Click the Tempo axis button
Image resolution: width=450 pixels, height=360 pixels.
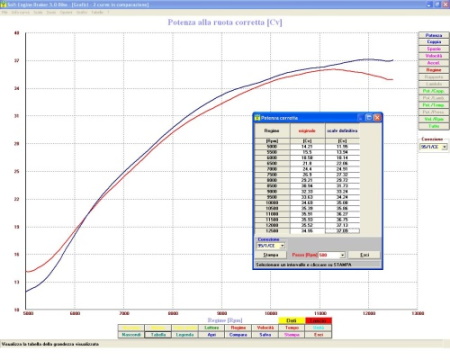(x=292, y=328)
